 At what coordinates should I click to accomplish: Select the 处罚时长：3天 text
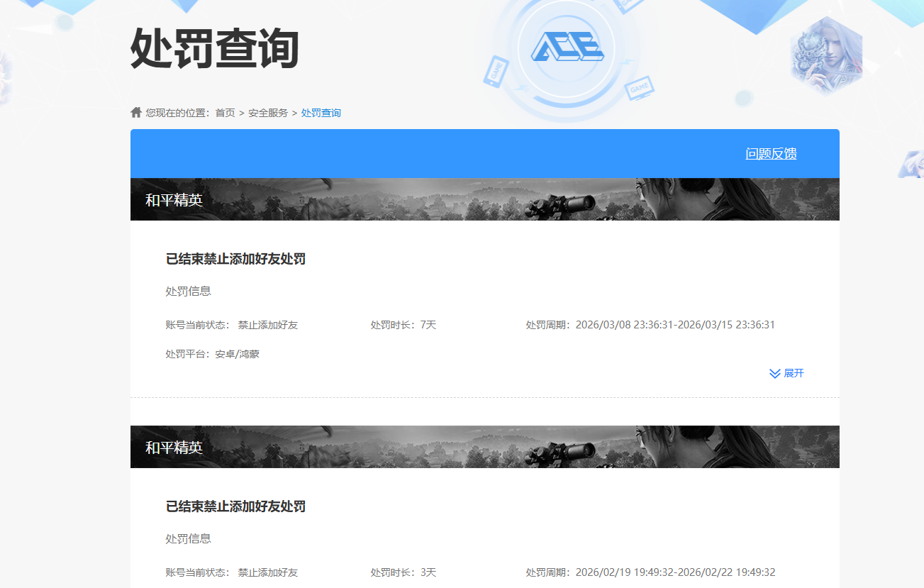[403, 572]
